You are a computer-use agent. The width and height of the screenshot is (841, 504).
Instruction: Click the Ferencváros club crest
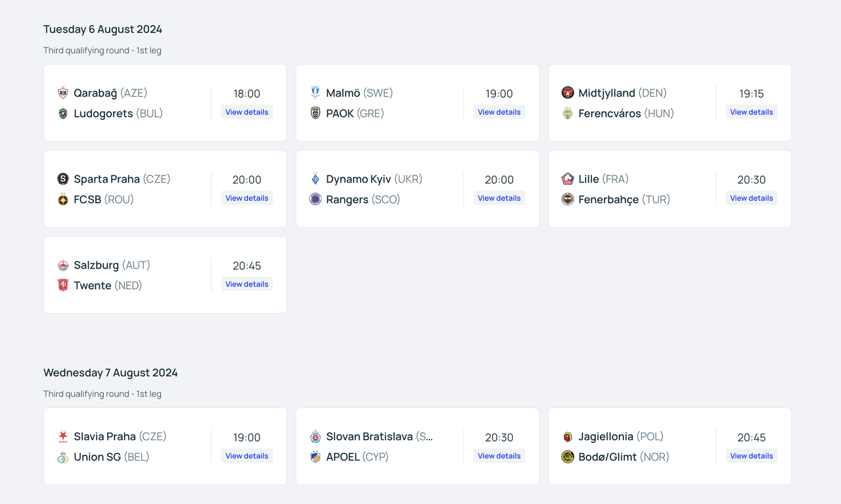click(568, 113)
